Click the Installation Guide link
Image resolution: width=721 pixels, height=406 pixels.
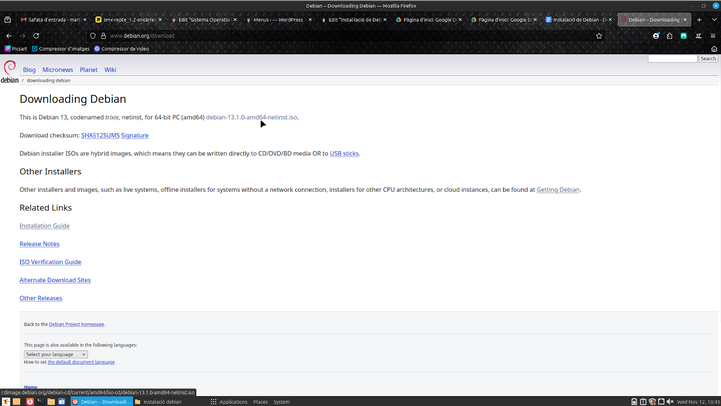(44, 226)
